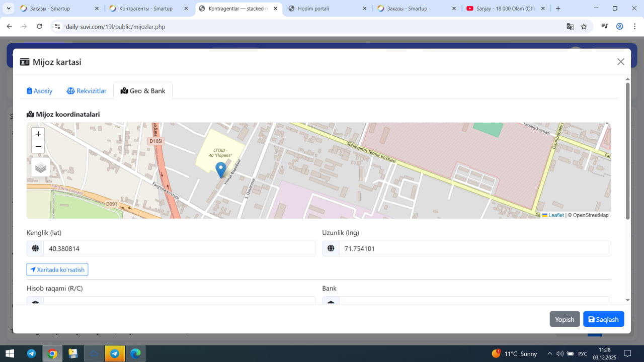Viewport: 644px width, 362px height.
Task: Click the dialog's vertical scrollbar
Action: 627,151
